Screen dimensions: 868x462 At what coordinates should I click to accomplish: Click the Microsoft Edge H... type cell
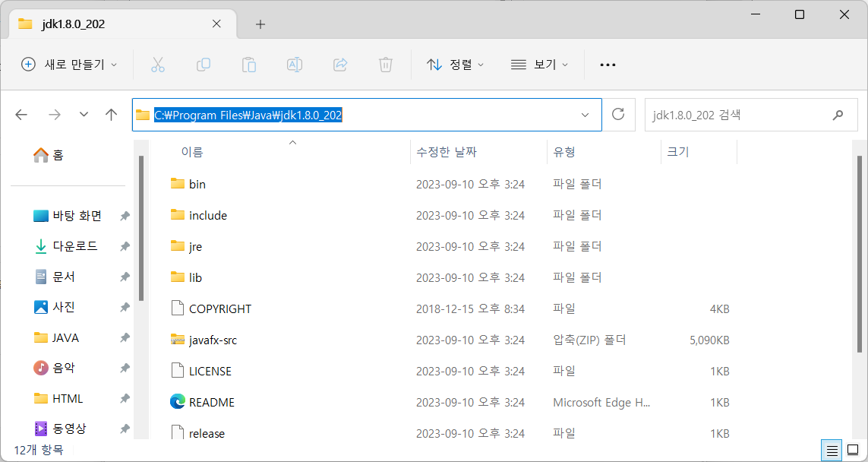pos(601,403)
